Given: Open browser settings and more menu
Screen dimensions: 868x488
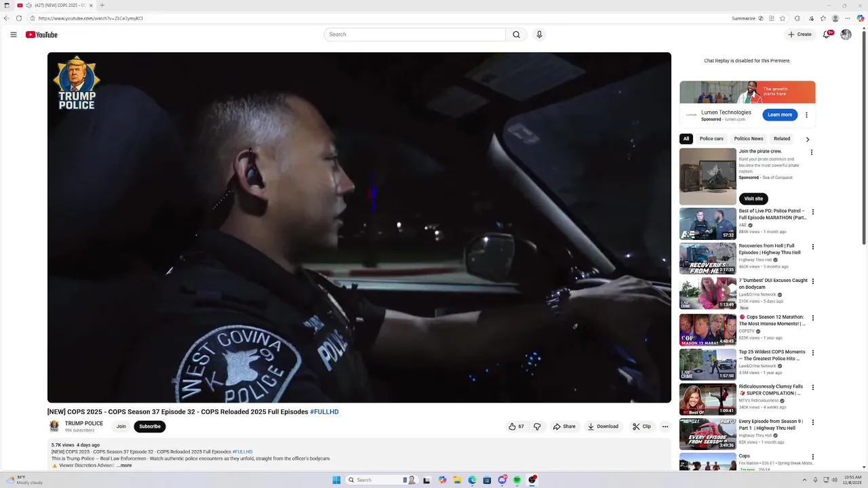Looking at the screenshot, I should [847, 18].
